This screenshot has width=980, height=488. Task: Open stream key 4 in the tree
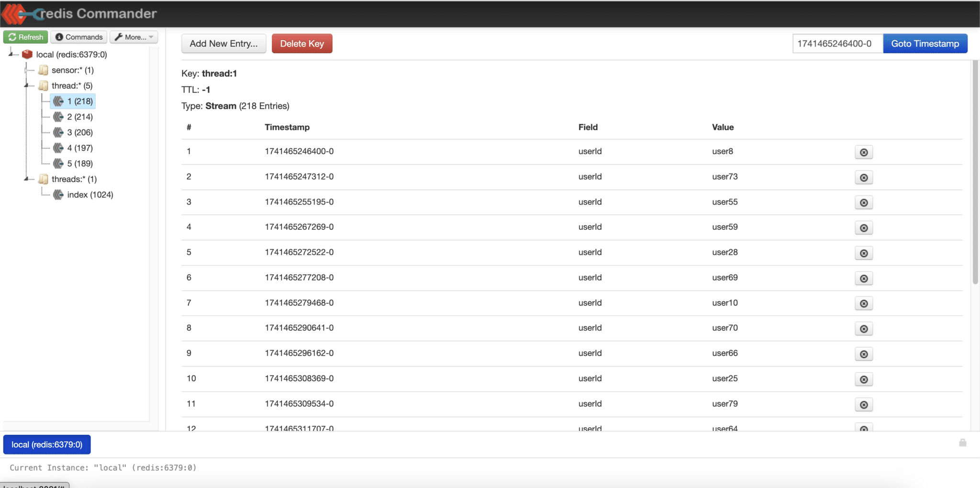point(79,148)
